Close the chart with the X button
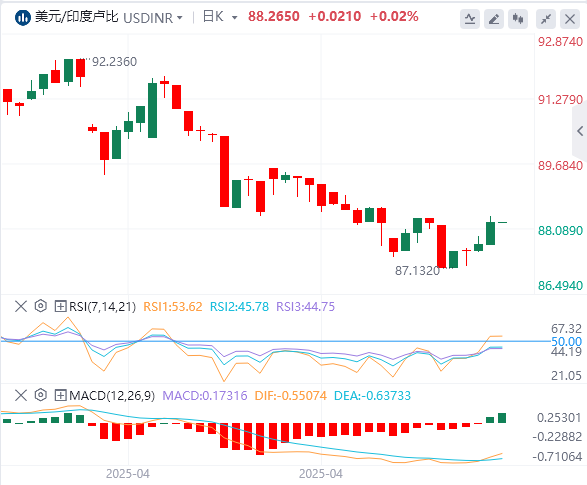Viewport: 587px width, 485px height. [x=570, y=19]
